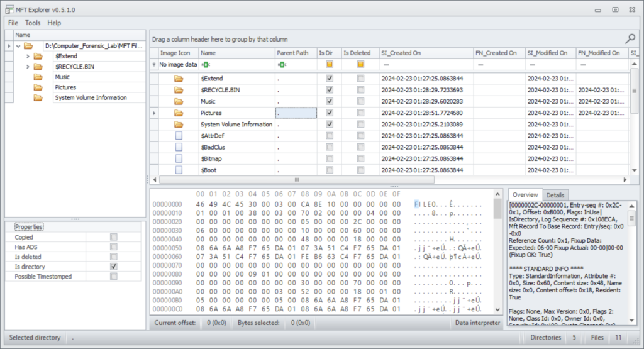Click file icon of $AttrDef row
This screenshot has height=349, width=644.
click(x=179, y=135)
